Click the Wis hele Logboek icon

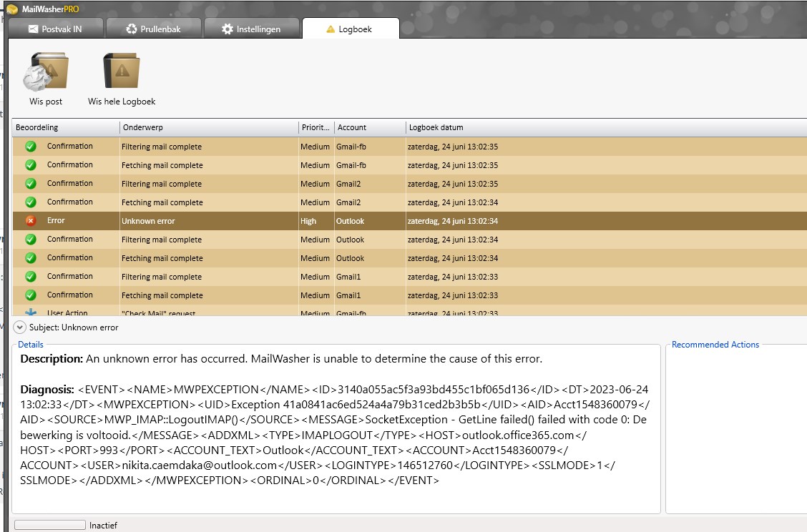tap(122, 71)
